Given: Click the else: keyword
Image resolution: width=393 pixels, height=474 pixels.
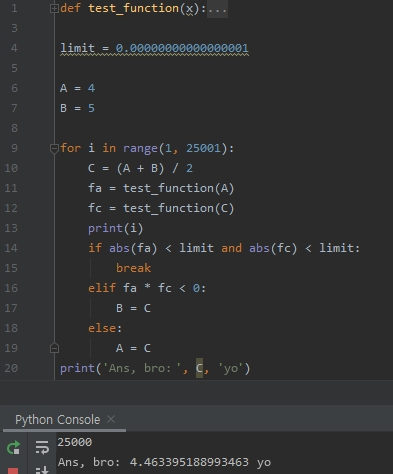Looking at the screenshot, I should click(x=105, y=328).
